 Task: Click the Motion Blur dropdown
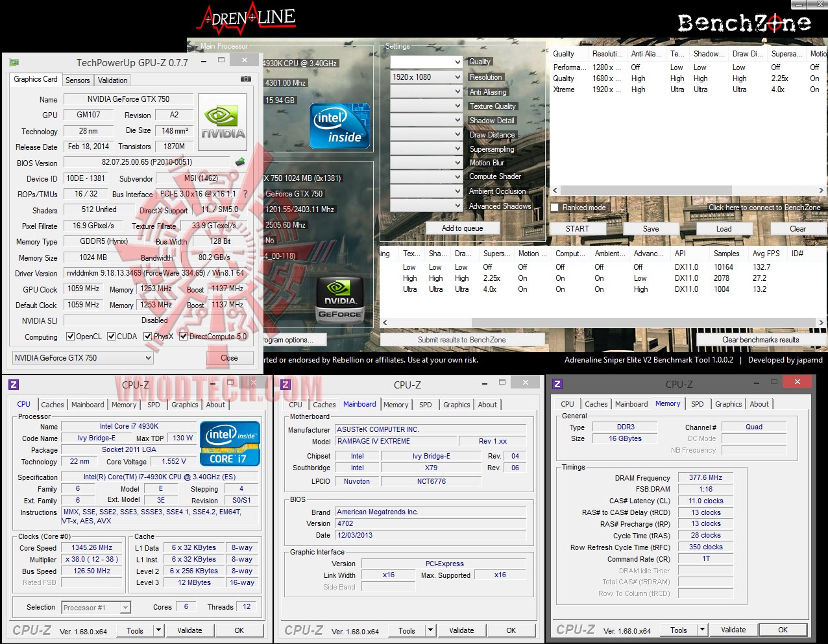coord(426,163)
